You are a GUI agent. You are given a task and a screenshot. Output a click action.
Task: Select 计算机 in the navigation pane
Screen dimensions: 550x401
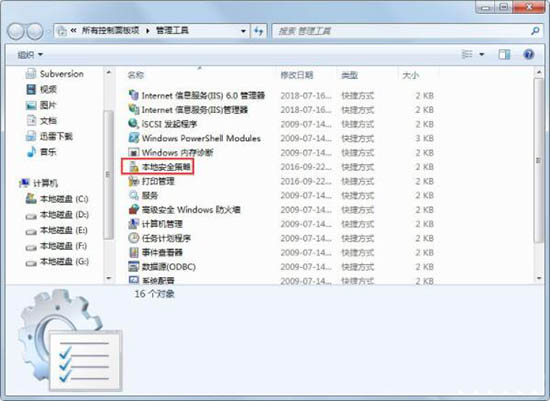38,183
